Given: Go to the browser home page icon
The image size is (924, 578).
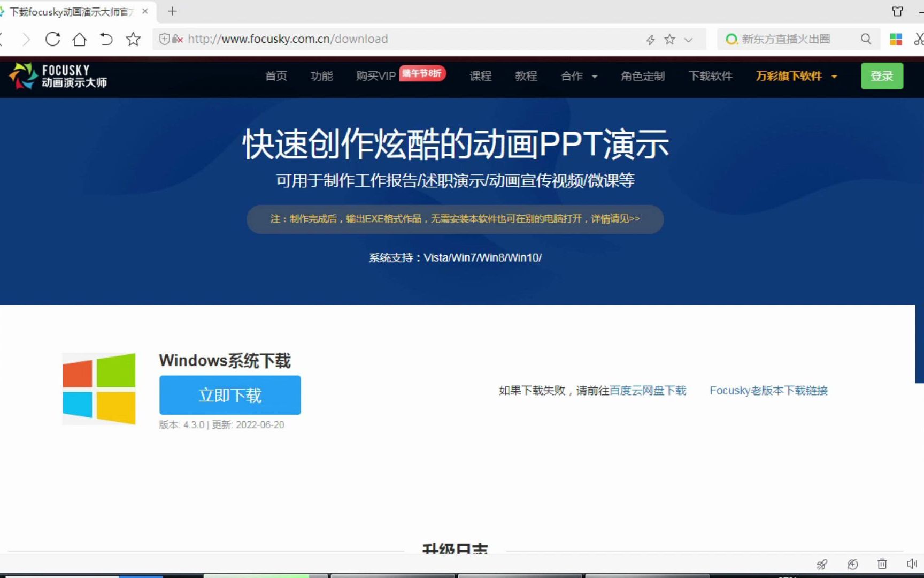Looking at the screenshot, I should [x=79, y=39].
